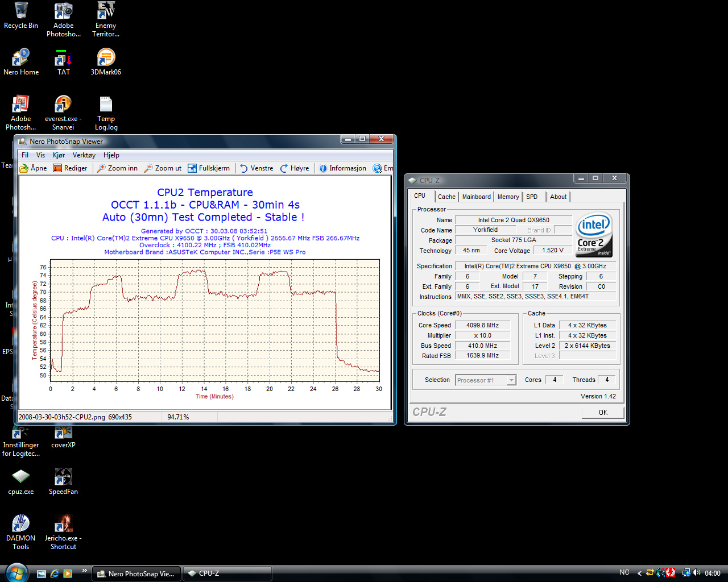Switch to CPU-Z Mainboard tab
Viewport: 728px width, 582px height.
[476, 197]
